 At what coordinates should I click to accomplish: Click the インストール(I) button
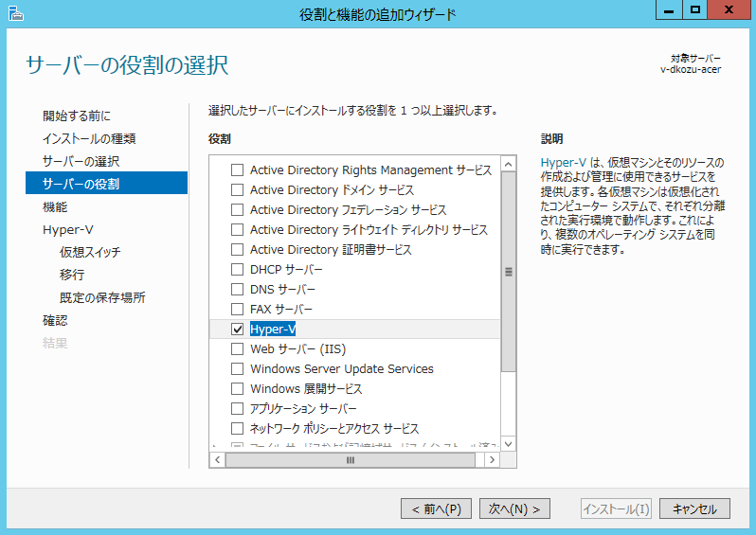coord(616,508)
